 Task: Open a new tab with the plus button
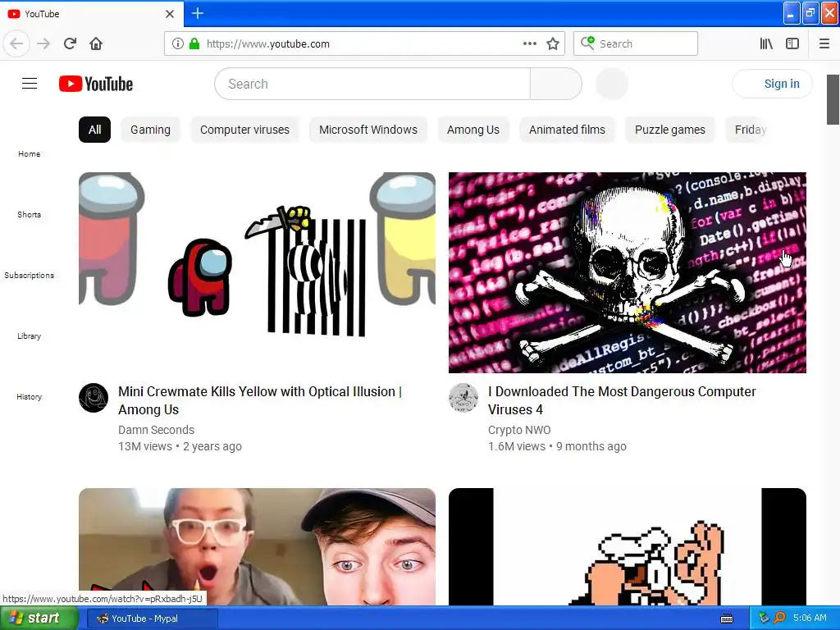tap(198, 13)
